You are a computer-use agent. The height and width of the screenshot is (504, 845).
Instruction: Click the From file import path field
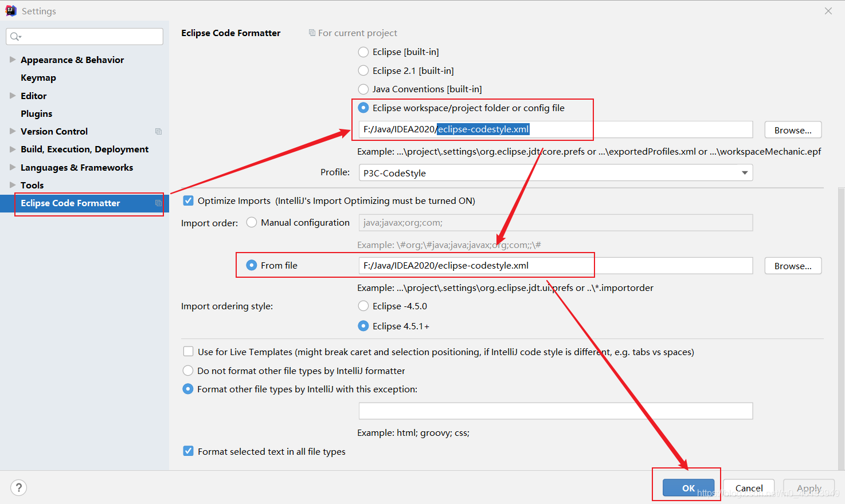555,266
